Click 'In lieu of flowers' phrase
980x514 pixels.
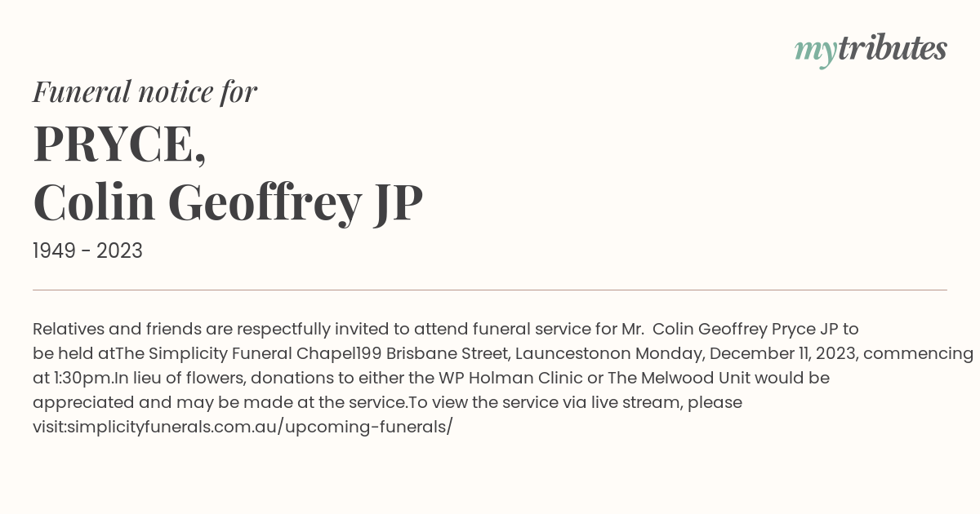pyautogui.click(x=180, y=378)
